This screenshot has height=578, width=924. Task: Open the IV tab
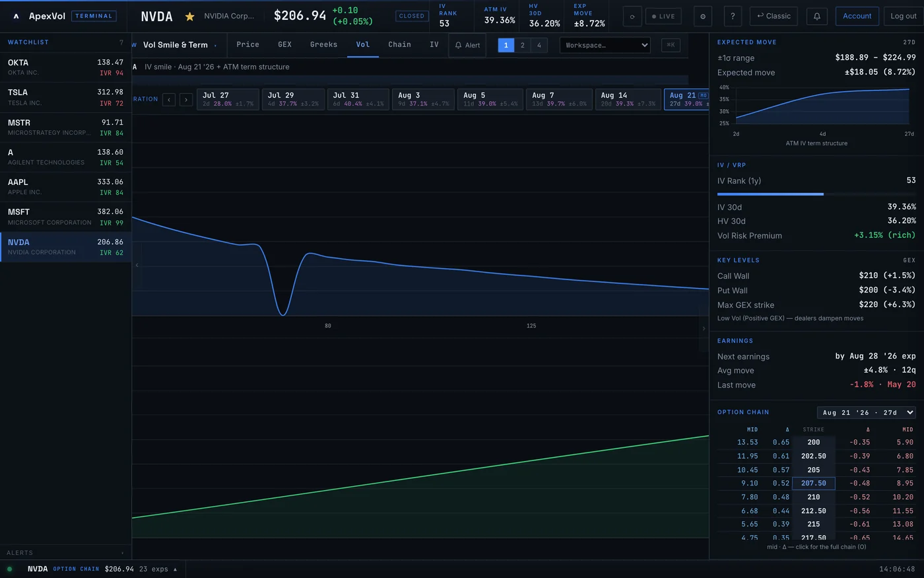[x=434, y=45]
